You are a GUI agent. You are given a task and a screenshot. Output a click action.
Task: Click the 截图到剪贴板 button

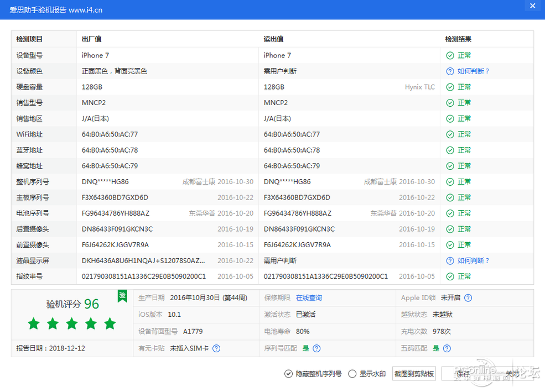click(x=414, y=374)
